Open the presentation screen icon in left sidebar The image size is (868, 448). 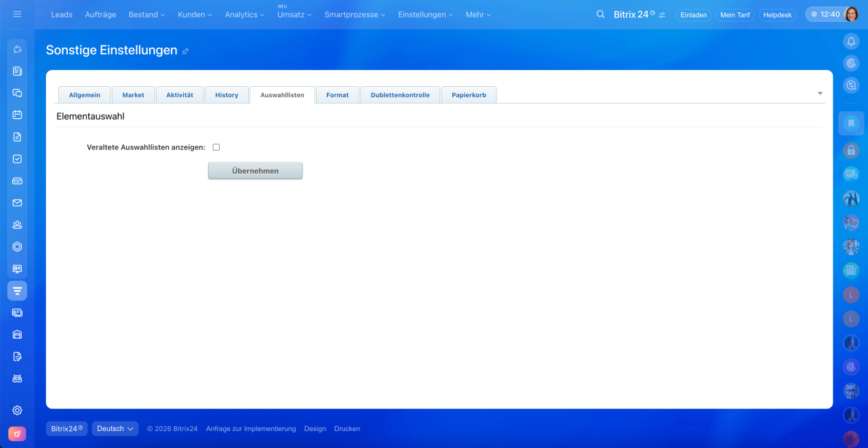coord(17,269)
